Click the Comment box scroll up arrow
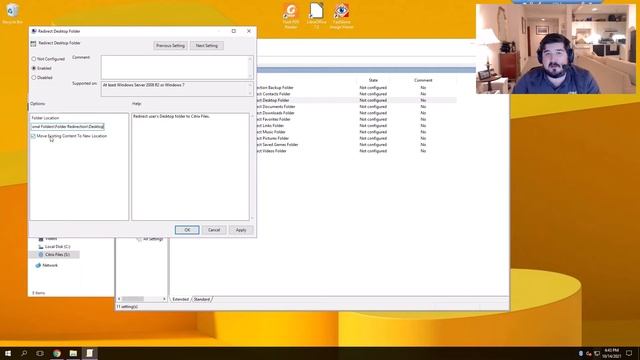This screenshot has height=360, width=640. 251,59
